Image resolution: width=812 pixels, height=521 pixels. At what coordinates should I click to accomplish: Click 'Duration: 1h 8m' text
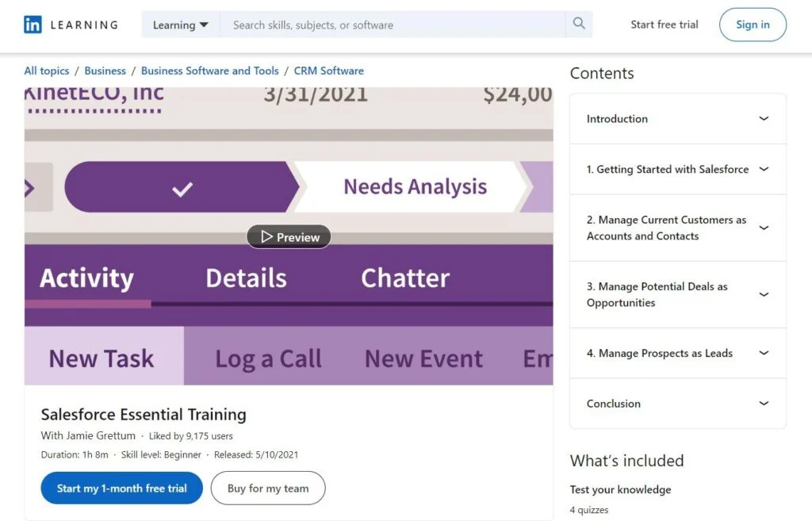(75, 454)
